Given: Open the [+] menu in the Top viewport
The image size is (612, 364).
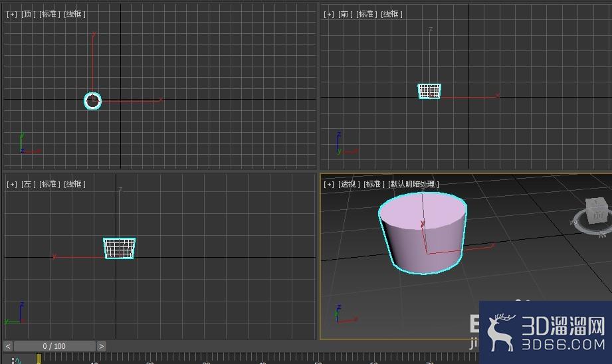Looking at the screenshot, I should click(x=12, y=14).
